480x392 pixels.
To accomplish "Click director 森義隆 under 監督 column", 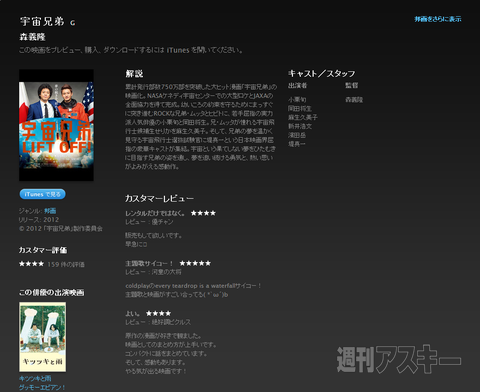I will tap(354, 99).
